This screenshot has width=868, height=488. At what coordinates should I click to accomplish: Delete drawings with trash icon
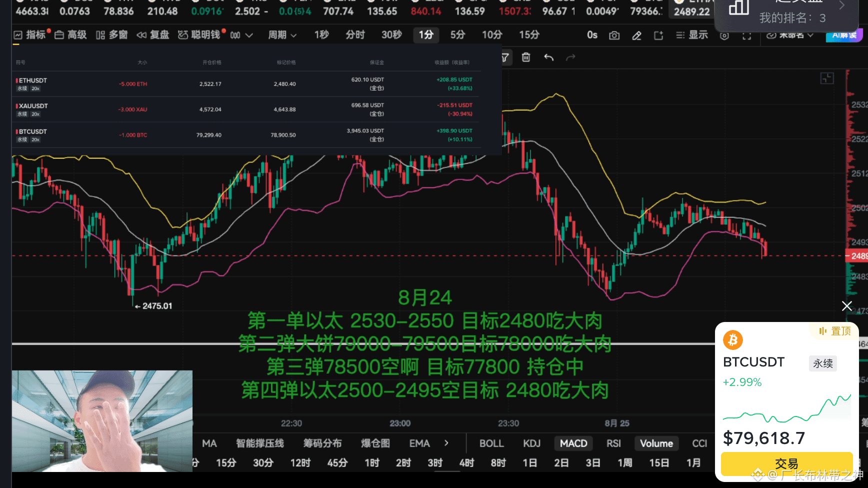[526, 57]
